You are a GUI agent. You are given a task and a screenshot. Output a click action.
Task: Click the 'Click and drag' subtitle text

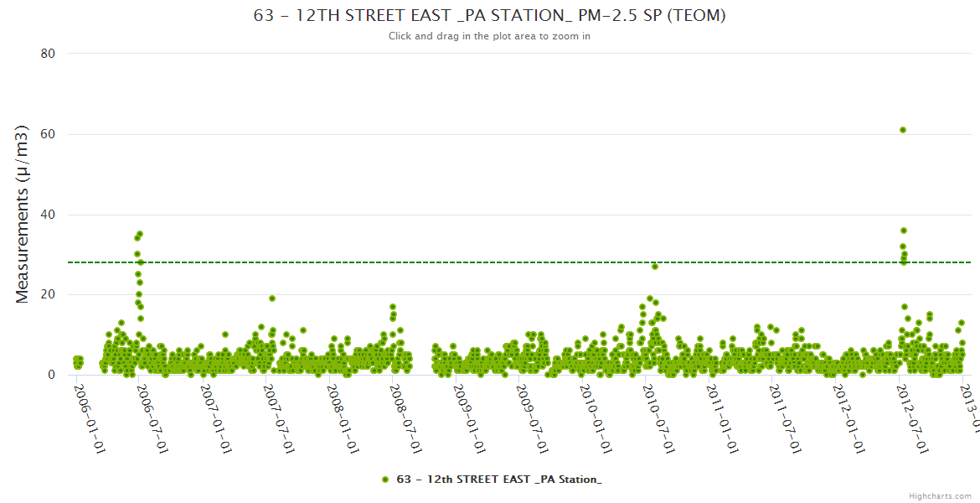click(x=489, y=36)
